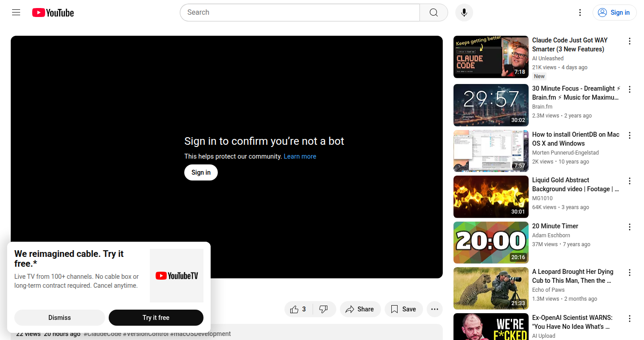This screenshot has height=340, width=644.
Task: Open options menu for 30 Minute Focus video
Action: coord(630,89)
